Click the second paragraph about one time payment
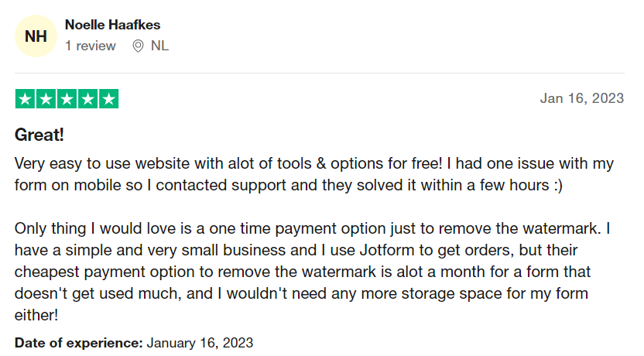 coord(310,272)
